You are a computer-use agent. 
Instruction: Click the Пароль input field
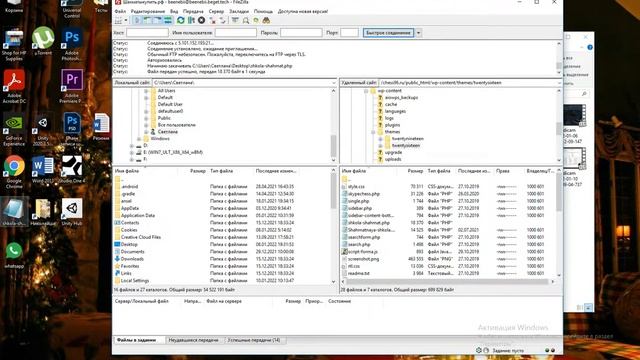[x=301, y=33]
